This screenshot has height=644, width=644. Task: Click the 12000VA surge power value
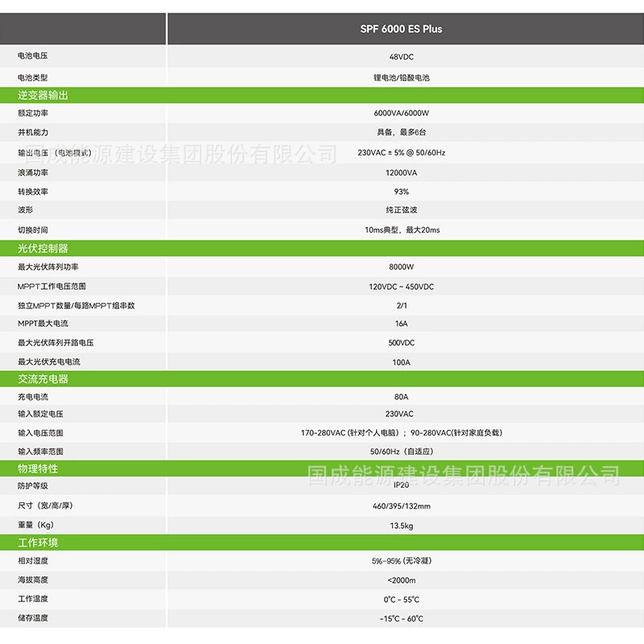click(401, 173)
